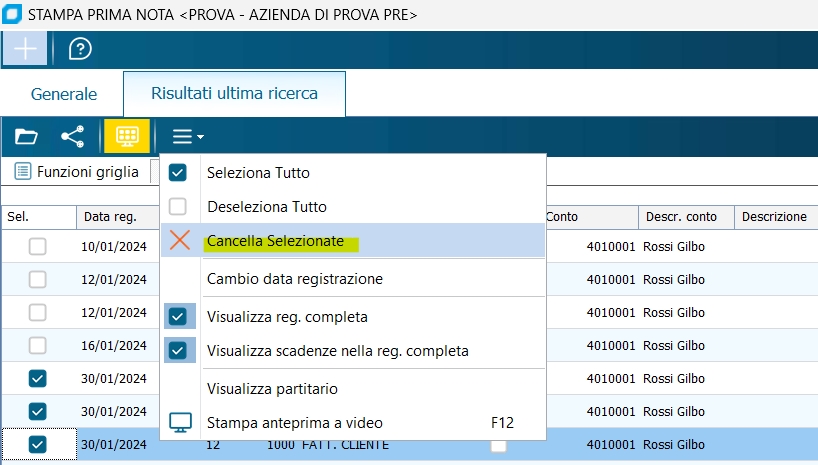Toggle Visualizza reg. completa checkbox
The height and width of the screenshot is (465, 818).
(178, 317)
